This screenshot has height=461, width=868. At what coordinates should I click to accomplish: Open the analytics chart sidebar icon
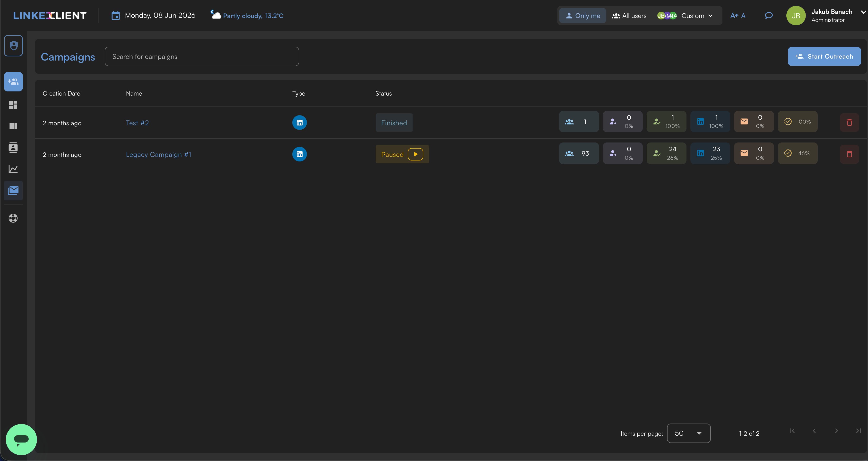tap(13, 169)
